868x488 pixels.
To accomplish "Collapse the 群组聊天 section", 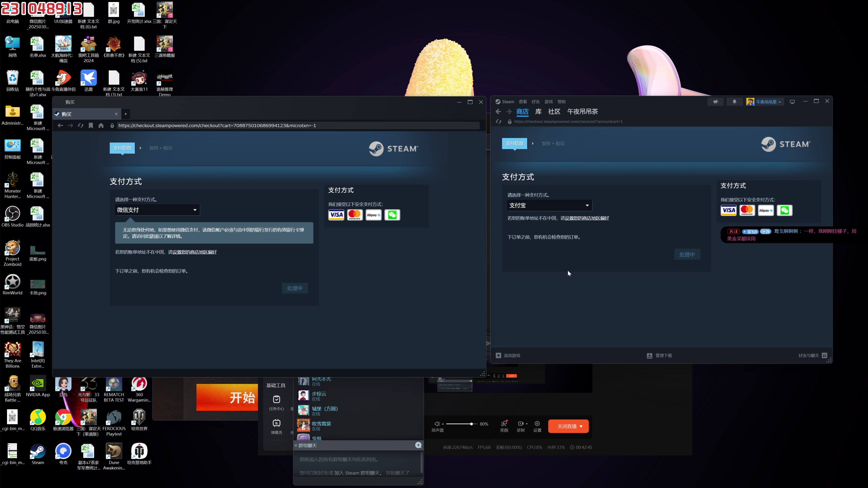I will click(296, 446).
